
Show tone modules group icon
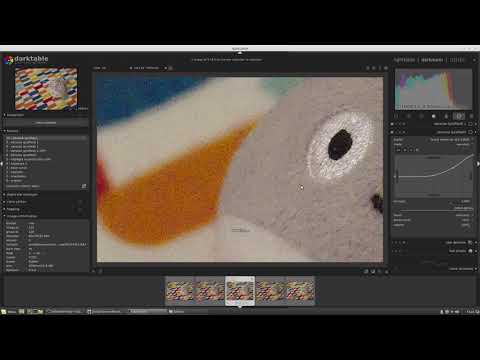(434, 116)
